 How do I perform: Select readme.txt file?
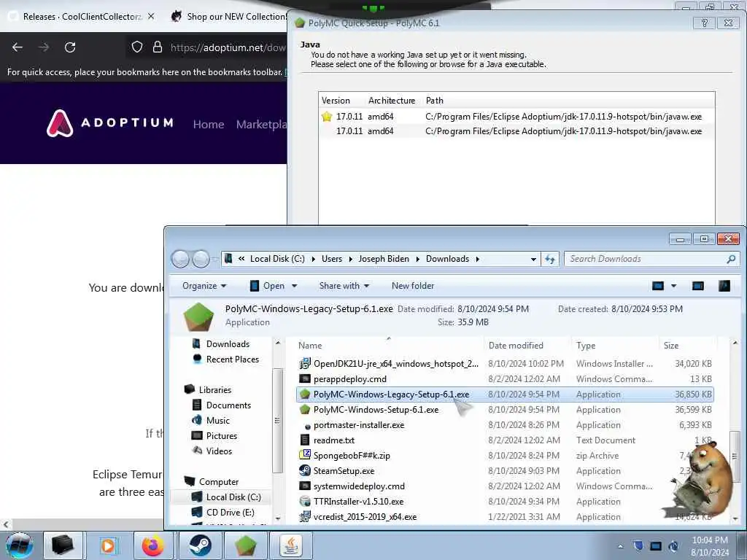pos(505,440)
